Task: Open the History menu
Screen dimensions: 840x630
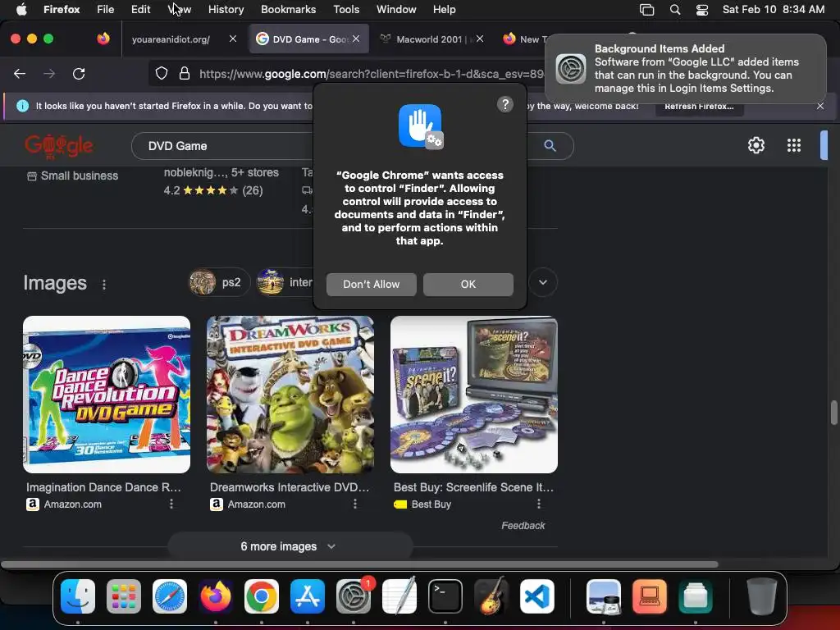Action: 226,9
